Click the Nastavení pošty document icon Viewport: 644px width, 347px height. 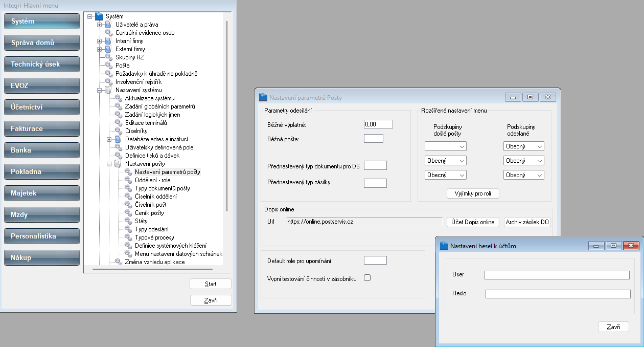(118, 164)
